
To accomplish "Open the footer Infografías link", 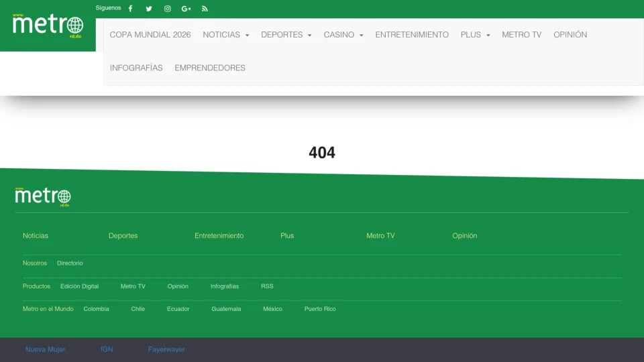I will (x=225, y=286).
